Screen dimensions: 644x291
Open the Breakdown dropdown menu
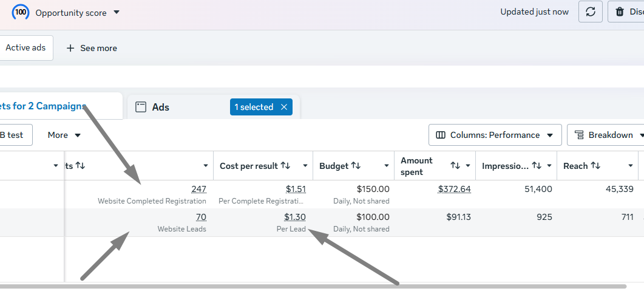click(x=606, y=135)
